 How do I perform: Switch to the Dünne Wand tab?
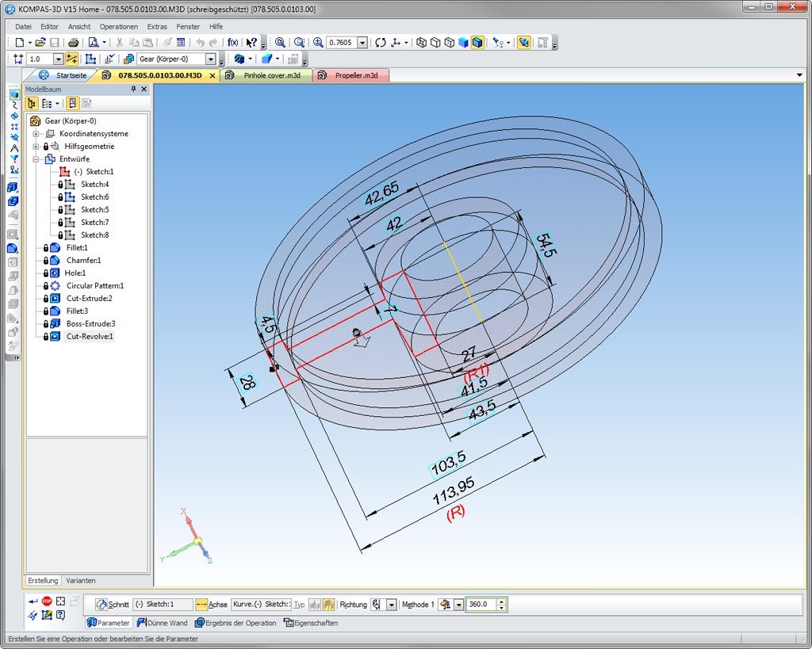pyautogui.click(x=162, y=623)
